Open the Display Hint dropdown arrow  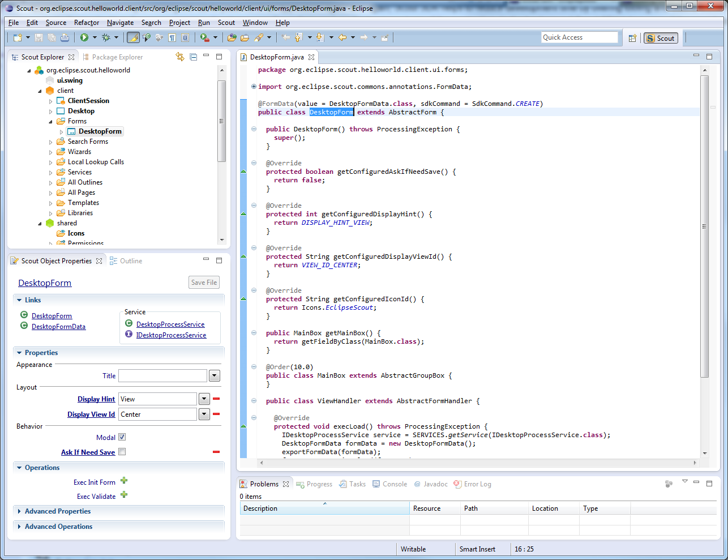(x=204, y=399)
